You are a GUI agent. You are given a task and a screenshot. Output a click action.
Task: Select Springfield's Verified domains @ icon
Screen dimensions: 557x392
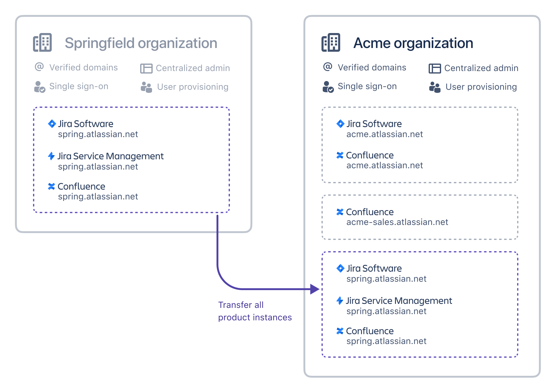pyautogui.click(x=39, y=67)
